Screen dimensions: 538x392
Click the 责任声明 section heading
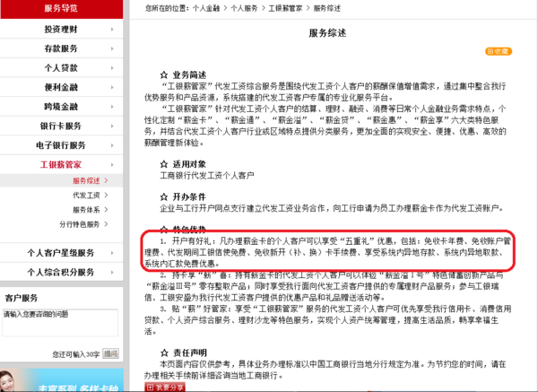(x=190, y=353)
